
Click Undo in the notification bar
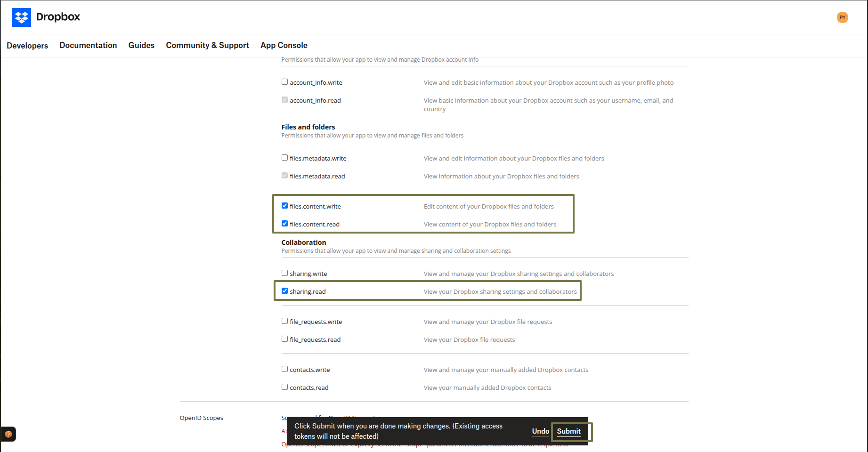[x=541, y=431]
